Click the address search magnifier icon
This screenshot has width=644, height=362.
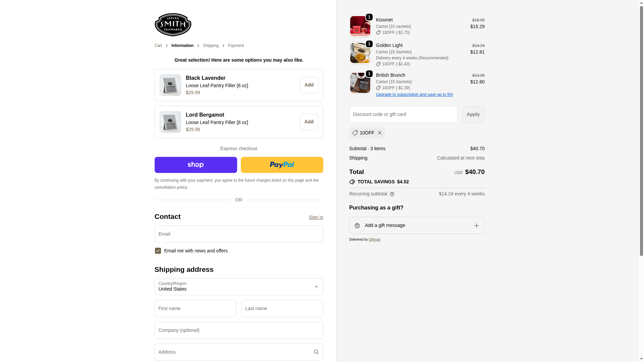pyautogui.click(x=316, y=352)
